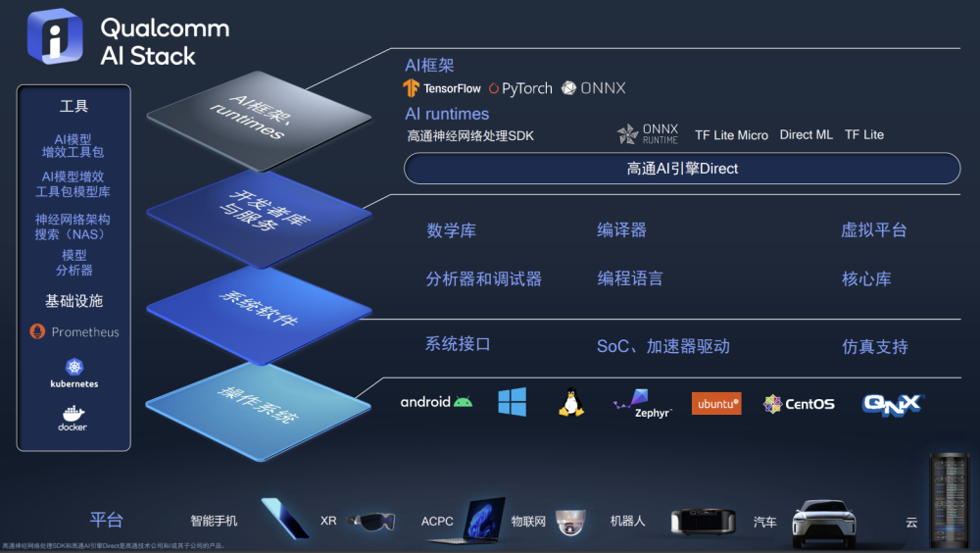
Task: Click the android logo
Action: click(x=436, y=402)
